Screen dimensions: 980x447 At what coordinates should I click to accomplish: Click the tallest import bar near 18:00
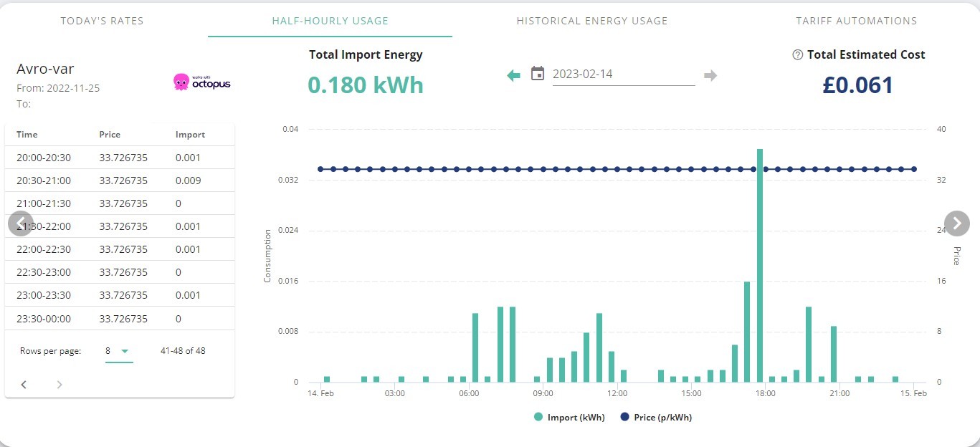click(x=759, y=265)
